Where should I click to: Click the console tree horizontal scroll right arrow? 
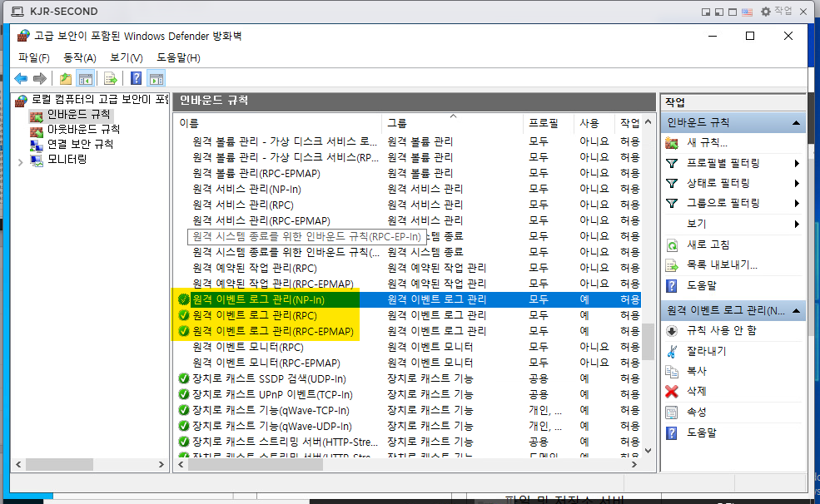(161, 464)
